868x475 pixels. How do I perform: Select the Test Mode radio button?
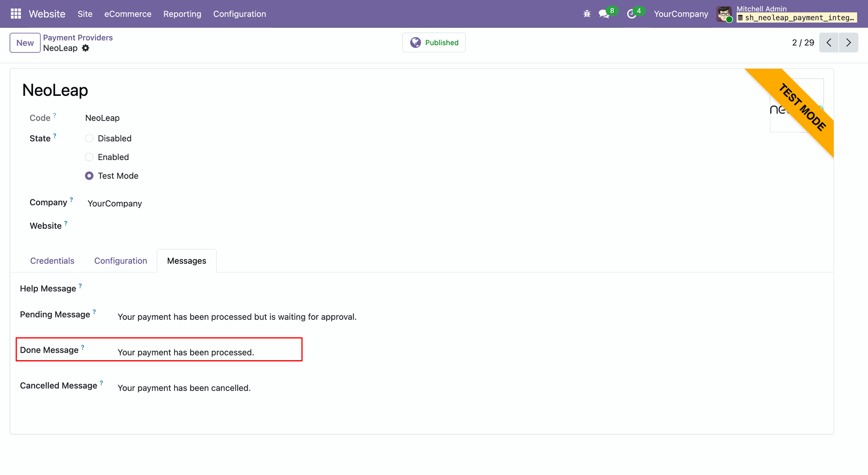89,176
